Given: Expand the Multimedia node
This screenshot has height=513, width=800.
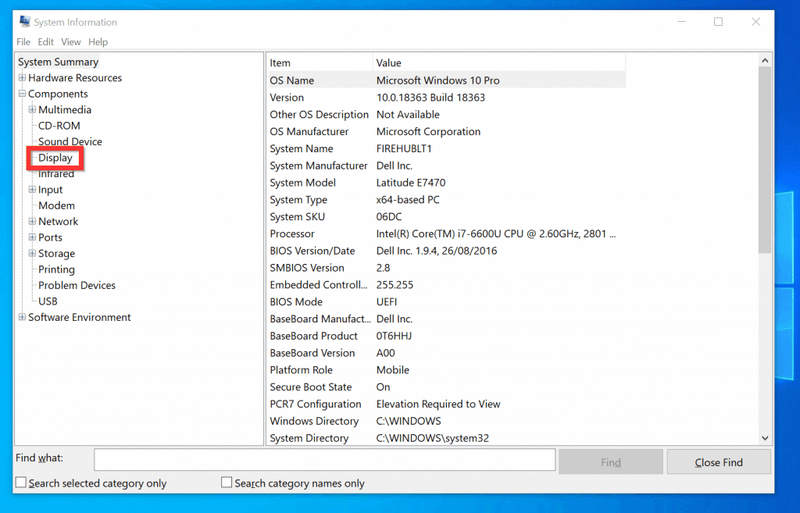Looking at the screenshot, I should pos(32,109).
